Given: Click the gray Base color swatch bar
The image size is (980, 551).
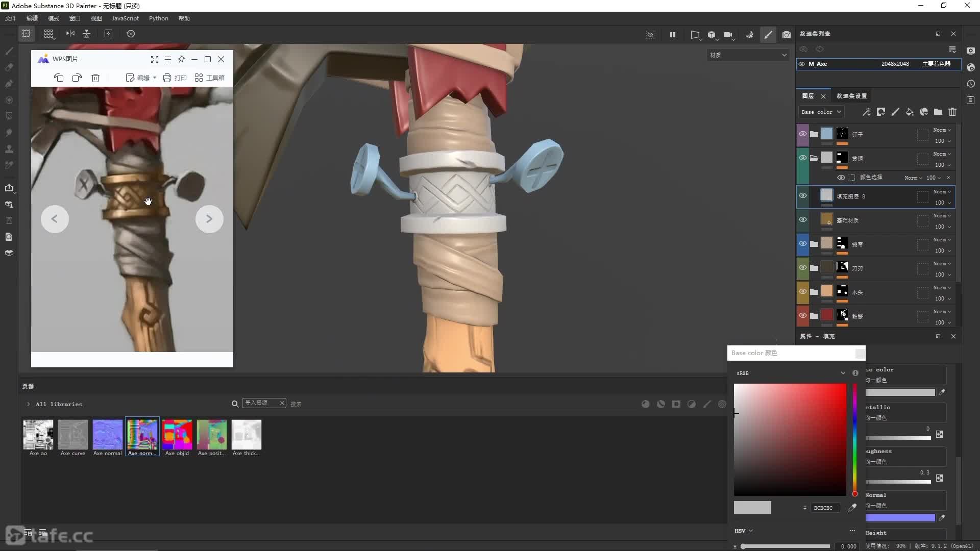Looking at the screenshot, I should (900, 392).
